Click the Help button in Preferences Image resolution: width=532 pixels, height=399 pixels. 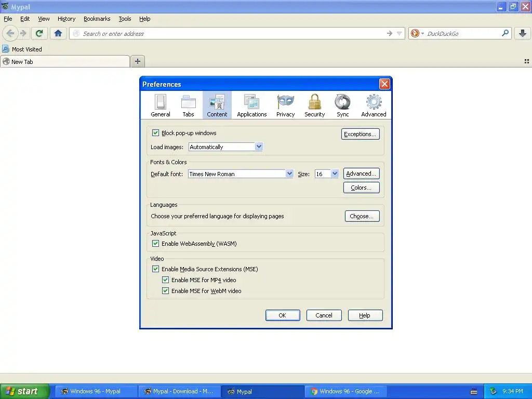[365, 315]
